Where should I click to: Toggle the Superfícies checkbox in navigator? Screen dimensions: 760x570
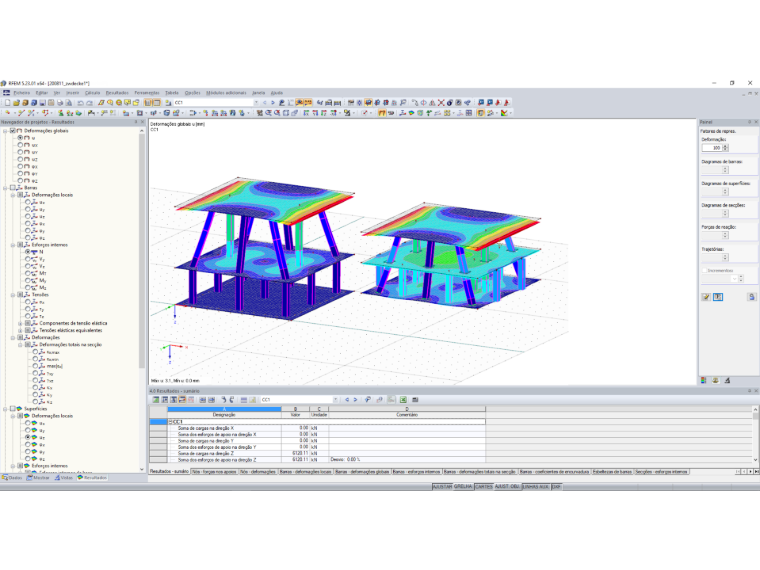pos(13,409)
